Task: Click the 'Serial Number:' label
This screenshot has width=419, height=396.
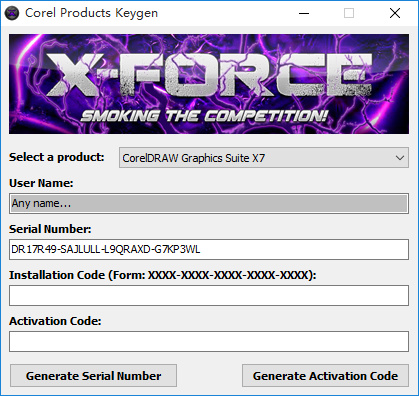Action: click(x=50, y=229)
